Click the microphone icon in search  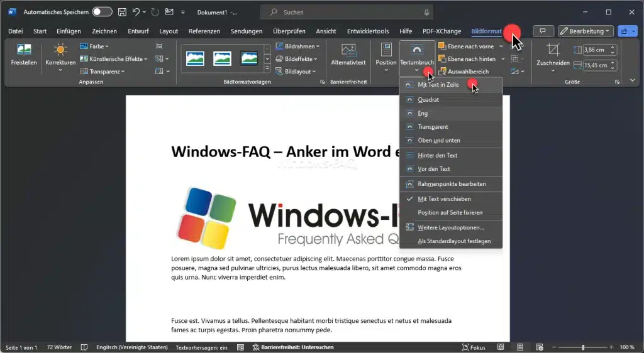(x=427, y=13)
